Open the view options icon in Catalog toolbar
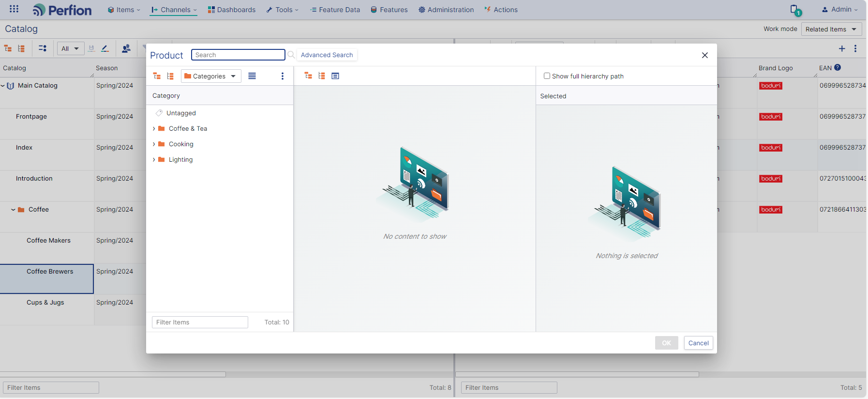This screenshot has height=399, width=868. (x=43, y=48)
